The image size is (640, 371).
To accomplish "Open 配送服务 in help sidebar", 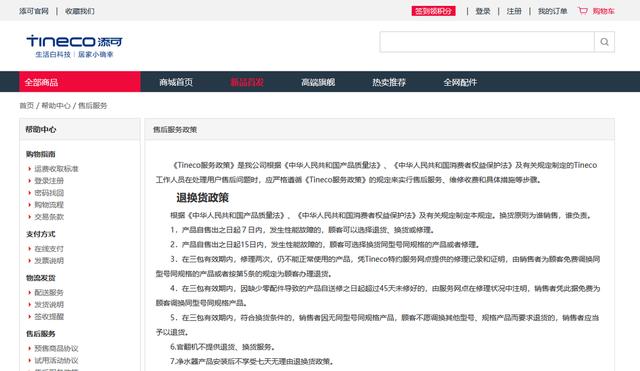I will [49, 292].
